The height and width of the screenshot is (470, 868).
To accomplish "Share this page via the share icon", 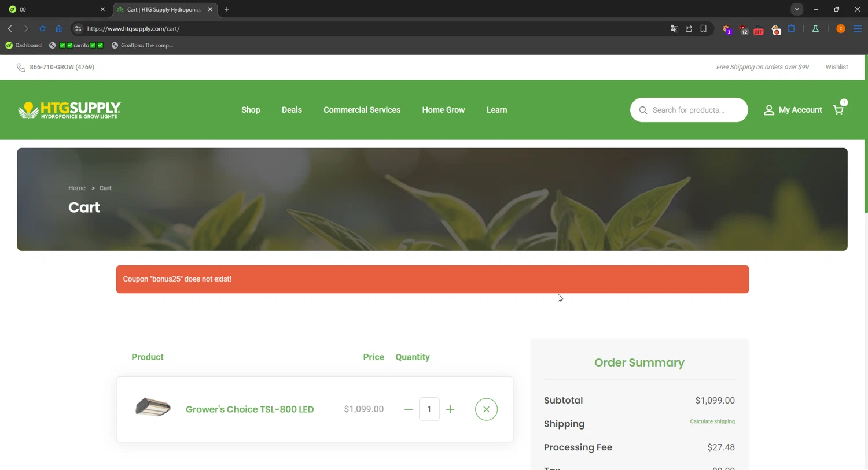I will 689,28.
